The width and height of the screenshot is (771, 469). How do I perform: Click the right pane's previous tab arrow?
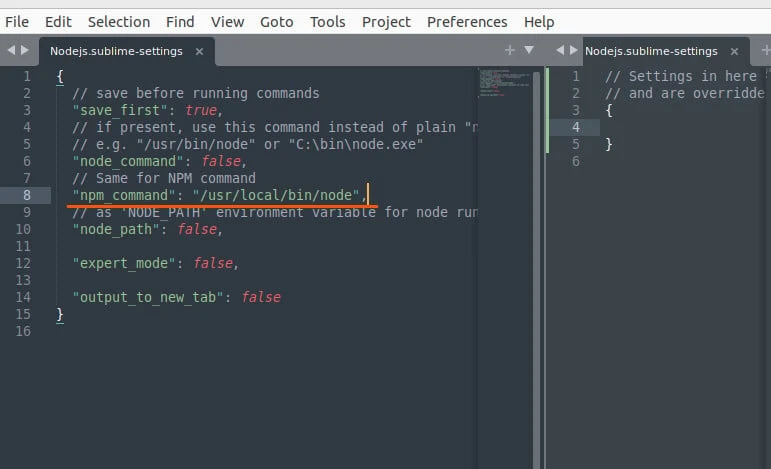560,50
